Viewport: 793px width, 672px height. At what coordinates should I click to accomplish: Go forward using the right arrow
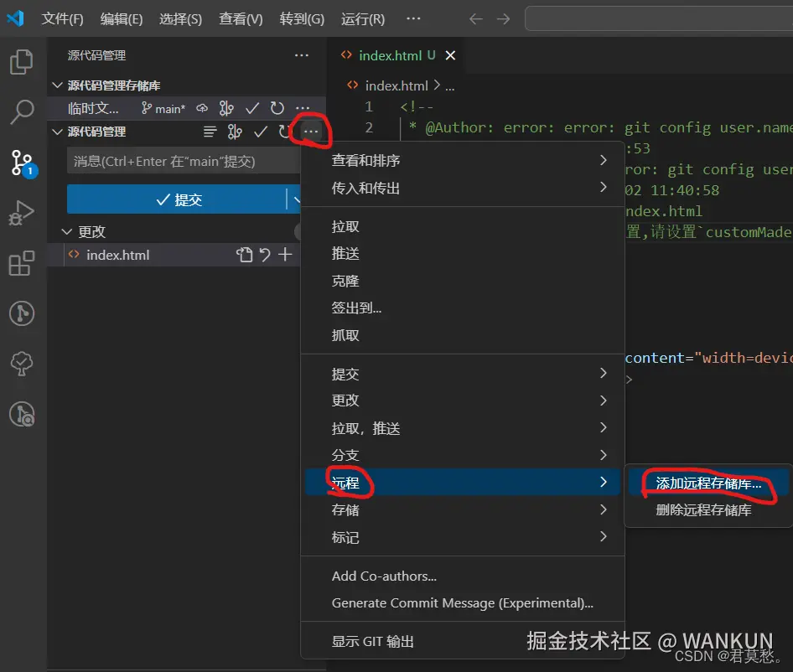click(503, 19)
